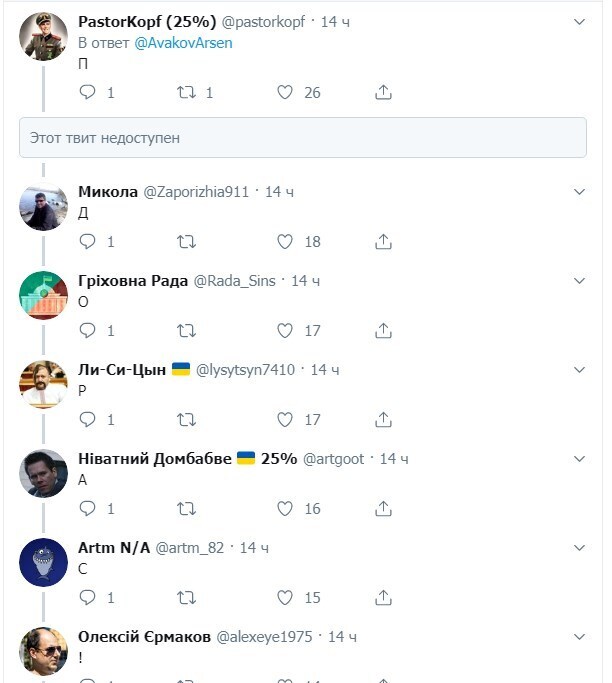Image resolution: width=612 pixels, height=683 pixels.
Task: Reply to Гріховна Рада's tweet
Action: coord(87,330)
